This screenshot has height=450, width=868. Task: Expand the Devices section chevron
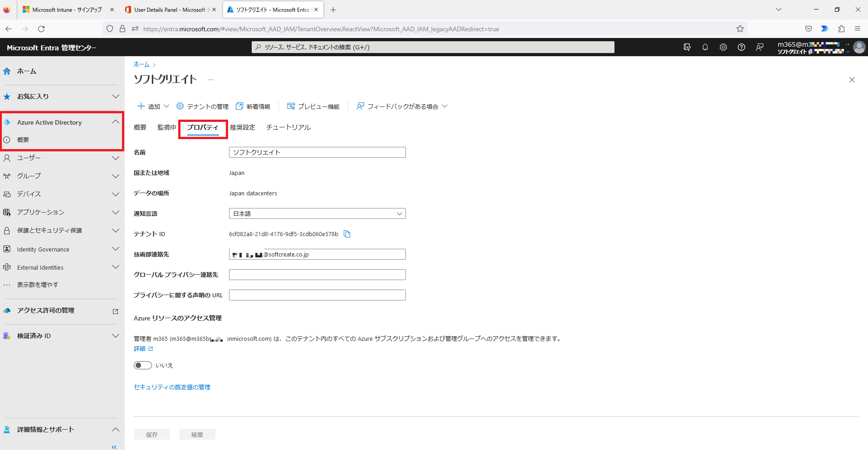click(116, 194)
